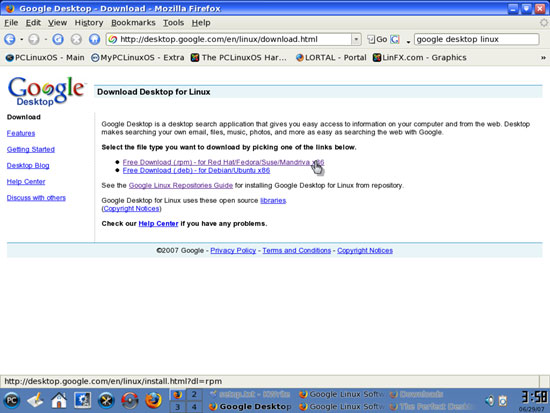This screenshot has width=550, height=413.
Task: Click the Free Download (.deb) link
Action: pyautogui.click(x=196, y=171)
